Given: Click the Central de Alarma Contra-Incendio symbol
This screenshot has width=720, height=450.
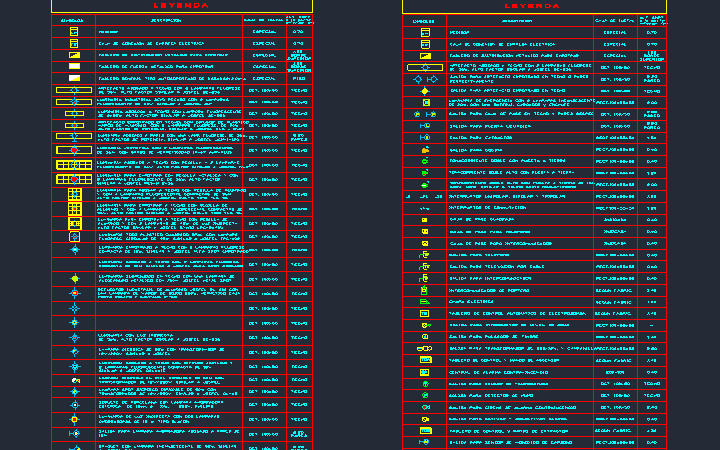Looking at the screenshot, I should (425, 372).
